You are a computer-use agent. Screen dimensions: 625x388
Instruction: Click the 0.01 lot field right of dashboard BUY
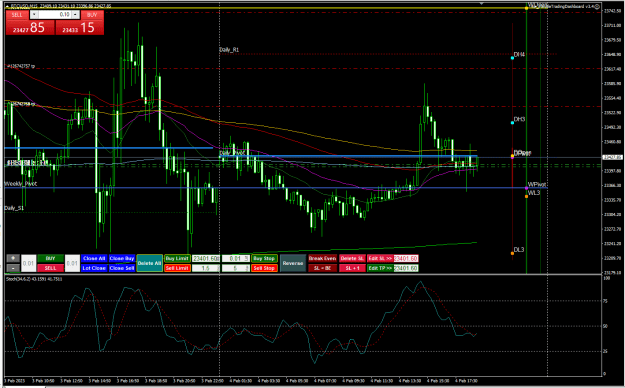pos(72,263)
